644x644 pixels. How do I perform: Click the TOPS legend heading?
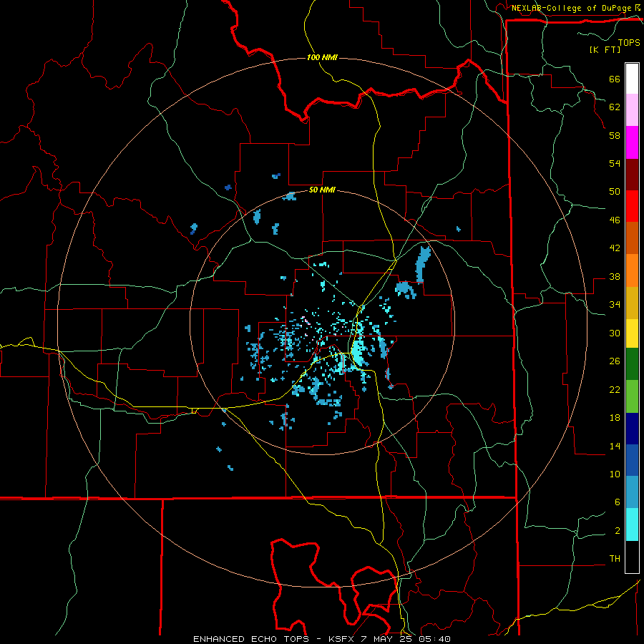pos(629,43)
